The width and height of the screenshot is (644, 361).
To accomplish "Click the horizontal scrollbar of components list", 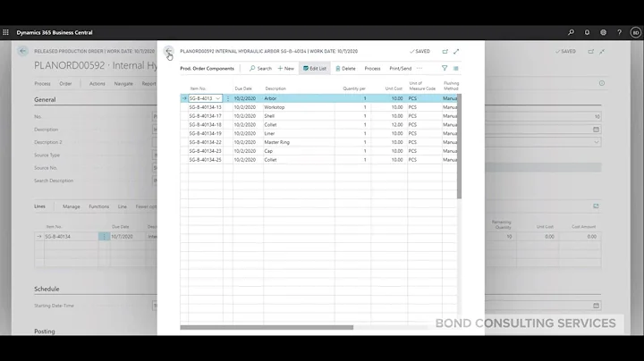I will [x=267, y=327].
